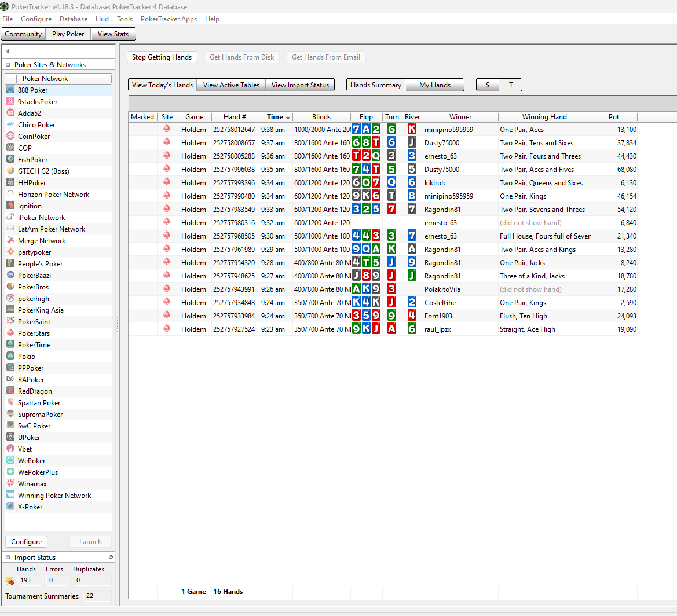Select the PokerStars icon in the list
The height and width of the screenshot is (616, 677).
[11, 333]
